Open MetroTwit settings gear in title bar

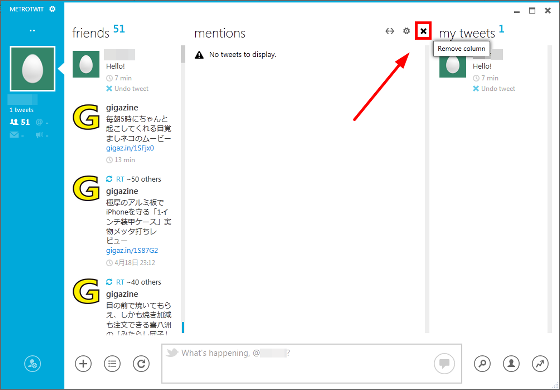pyautogui.click(x=52, y=9)
